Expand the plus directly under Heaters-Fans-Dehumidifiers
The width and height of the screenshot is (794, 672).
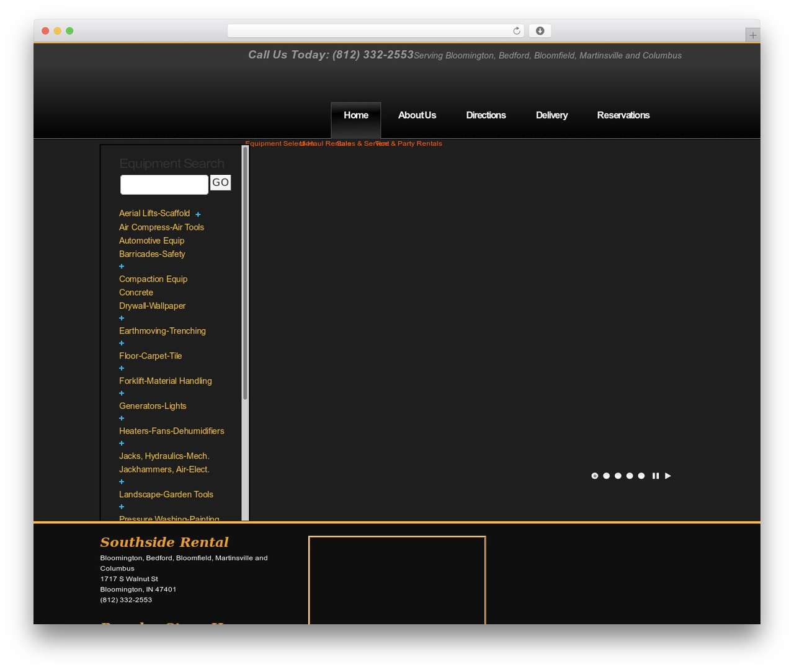point(122,443)
